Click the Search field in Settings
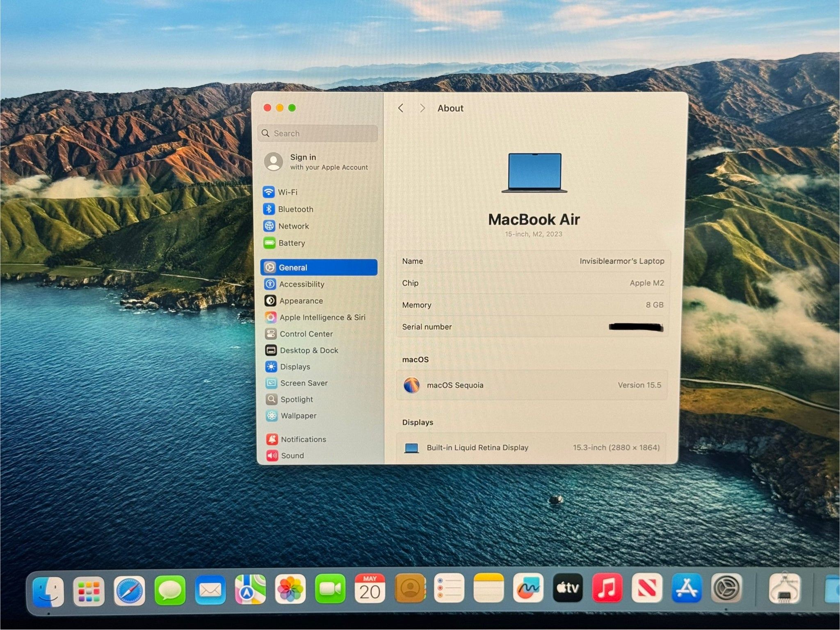The image size is (840, 630). pos(318,134)
